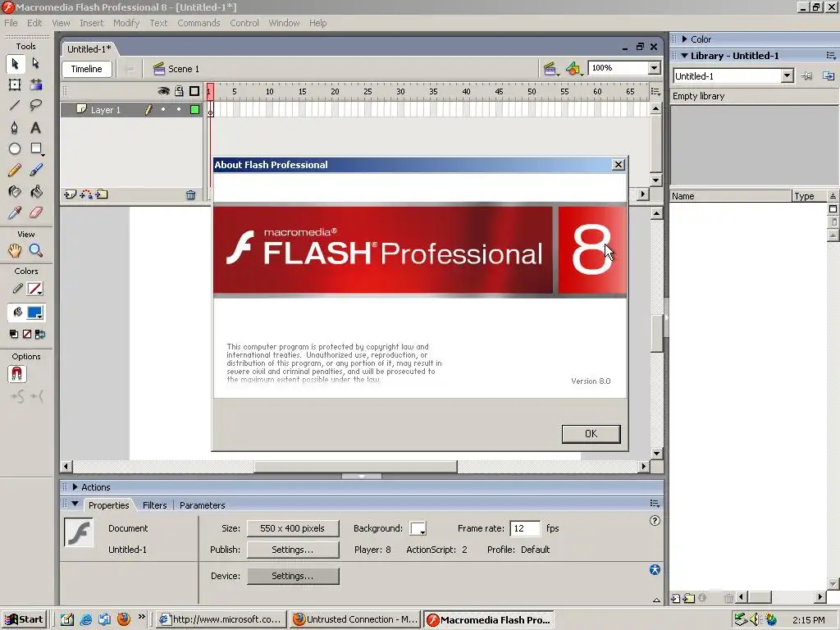Toggle show/hide all layers eye icon
The height and width of the screenshot is (630, 840).
(x=163, y=92)
